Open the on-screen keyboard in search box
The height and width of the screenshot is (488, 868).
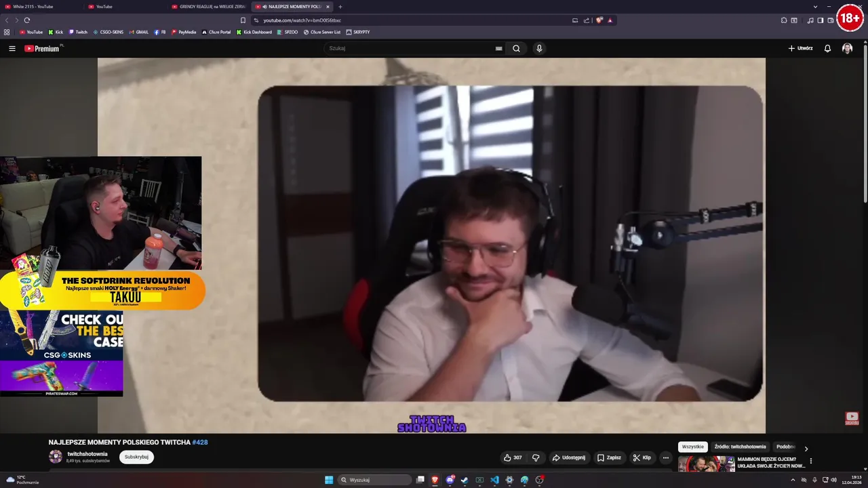[498, 48]
